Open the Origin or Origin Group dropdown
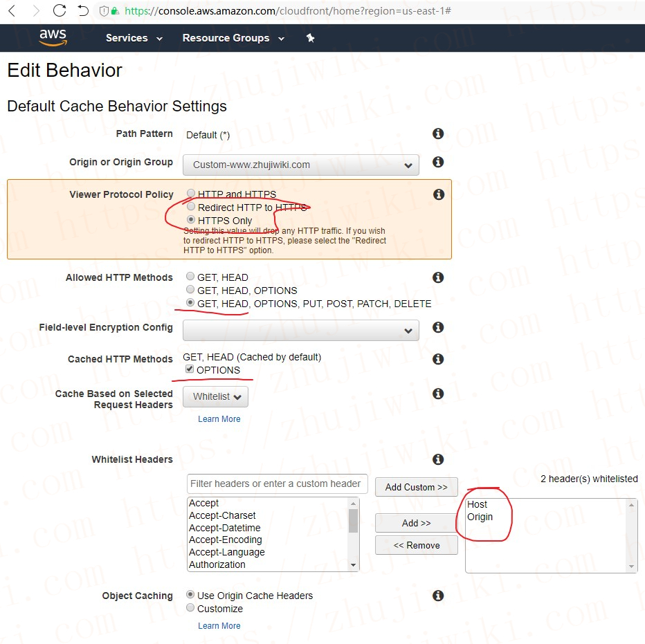Viewport: 645px width, 644px height. [x=300, y=165]
